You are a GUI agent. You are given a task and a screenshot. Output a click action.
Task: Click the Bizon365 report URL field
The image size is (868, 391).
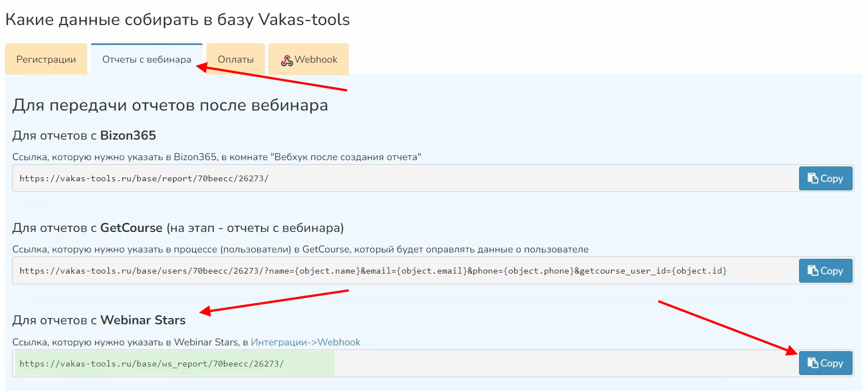(x=399, y=178)
